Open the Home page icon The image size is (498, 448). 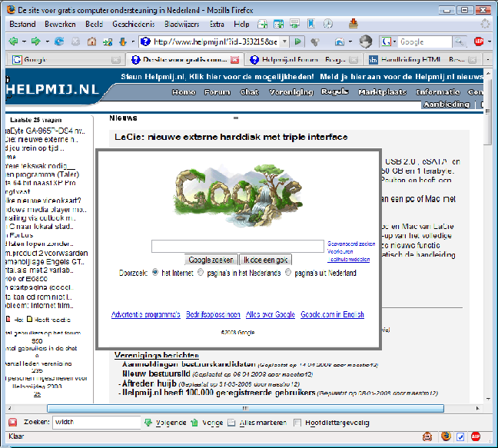[x=91, y=41]
